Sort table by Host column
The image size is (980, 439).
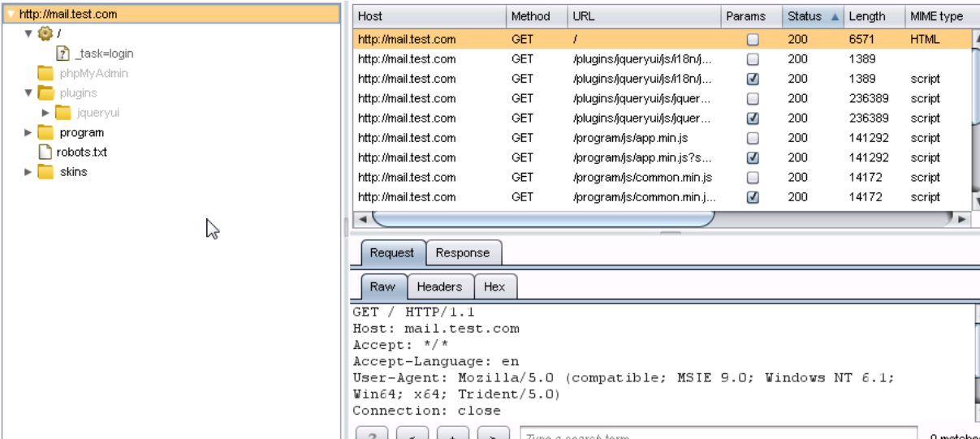(x=430, y=16)
